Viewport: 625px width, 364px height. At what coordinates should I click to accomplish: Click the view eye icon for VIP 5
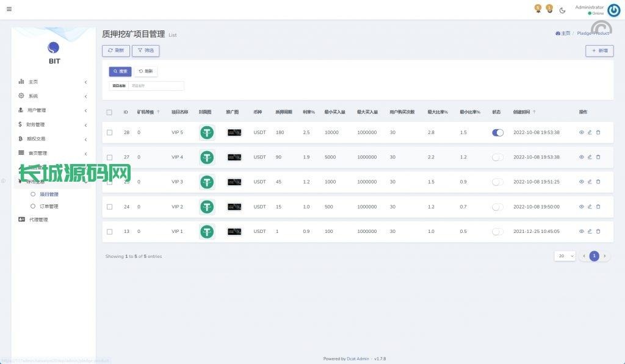[x=582, y=132]
